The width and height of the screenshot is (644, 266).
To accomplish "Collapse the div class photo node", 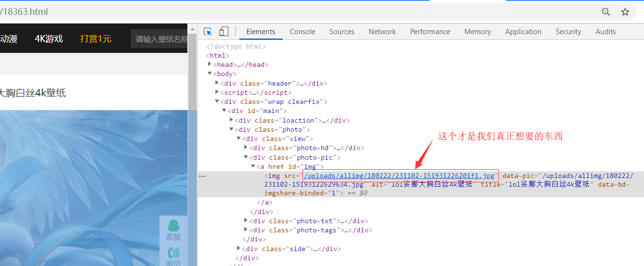I will click(x=231, y=129).
